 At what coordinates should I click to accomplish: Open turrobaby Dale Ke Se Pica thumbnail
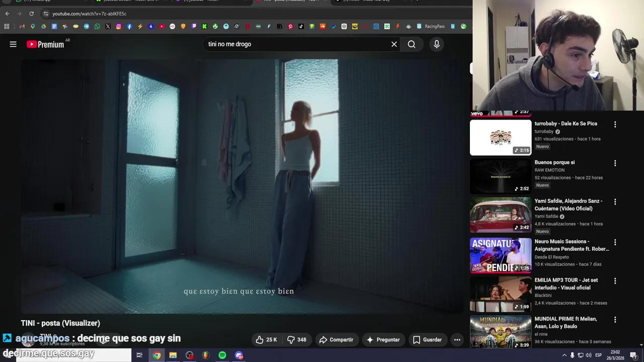coord(501,137)
